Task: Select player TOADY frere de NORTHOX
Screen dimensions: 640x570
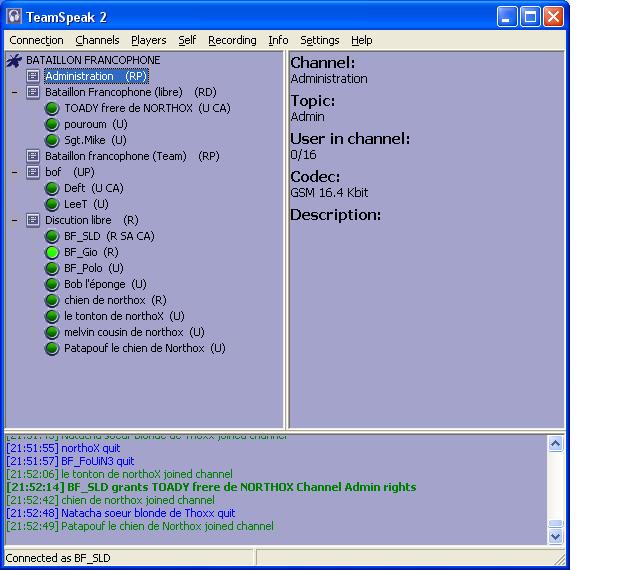Action: [x=147, y=108]
